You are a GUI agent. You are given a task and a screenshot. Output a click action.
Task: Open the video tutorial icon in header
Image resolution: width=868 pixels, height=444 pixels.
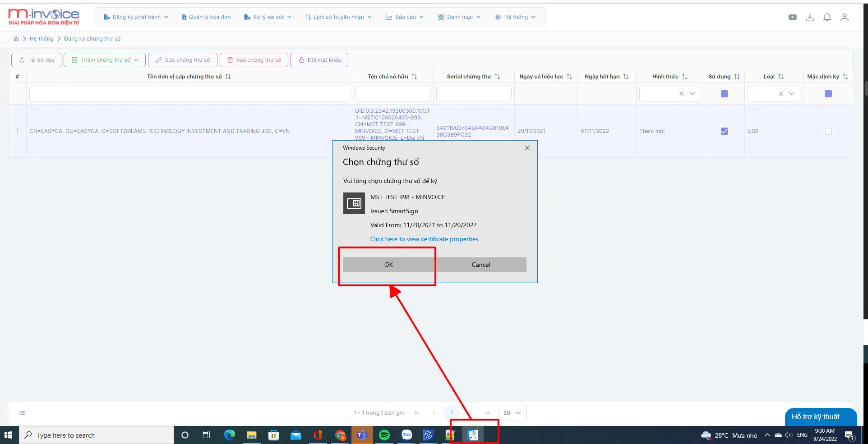(793, 17)
